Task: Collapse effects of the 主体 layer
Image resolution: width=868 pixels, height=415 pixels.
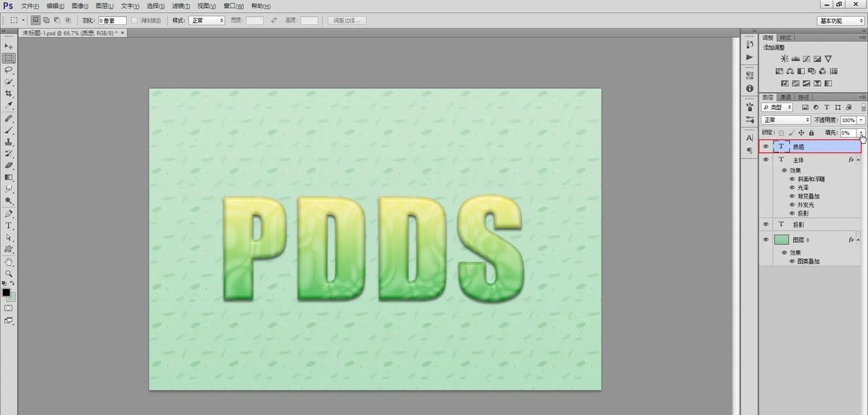Action: coord(859,160)
